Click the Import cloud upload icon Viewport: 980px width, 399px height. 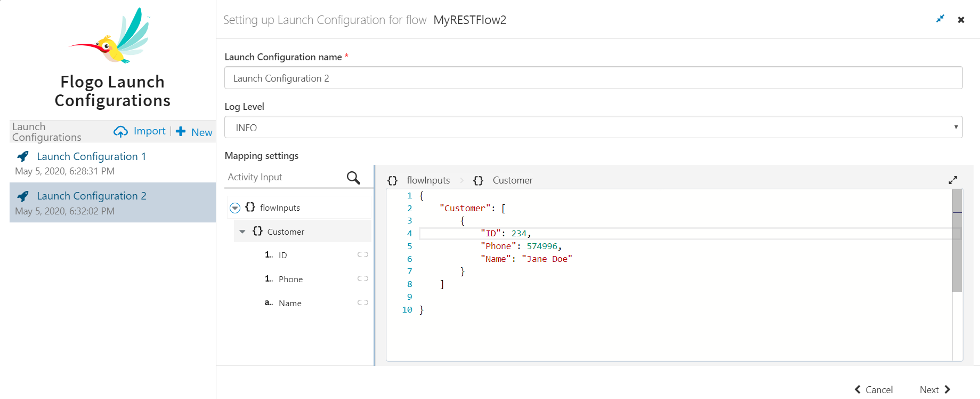coord(120,132)
